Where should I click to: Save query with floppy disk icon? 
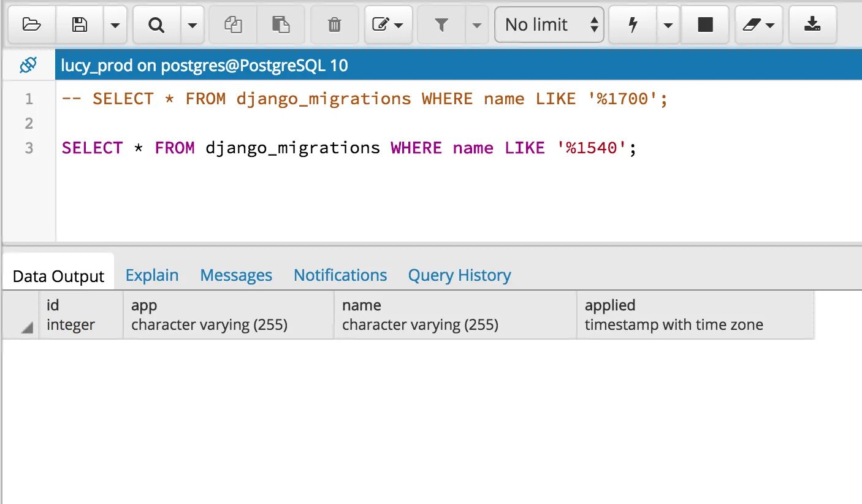80,25
